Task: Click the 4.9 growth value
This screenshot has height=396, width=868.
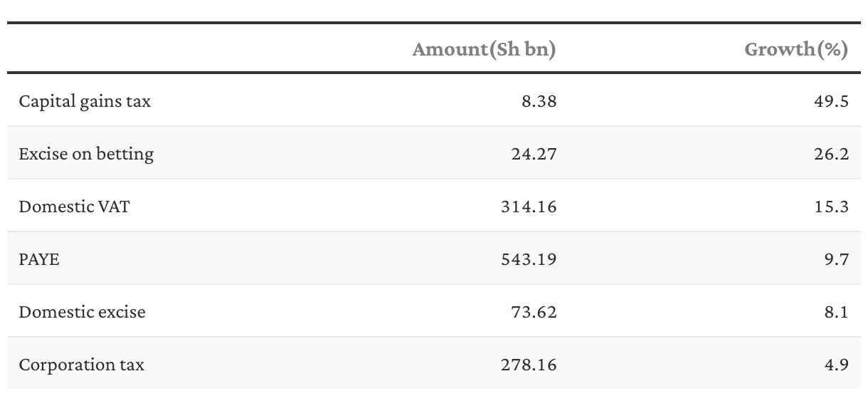Action: click(x=837, y=365)
